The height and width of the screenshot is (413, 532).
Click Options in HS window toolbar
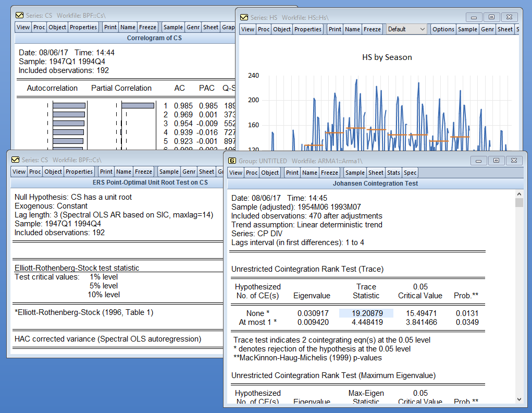443,29
